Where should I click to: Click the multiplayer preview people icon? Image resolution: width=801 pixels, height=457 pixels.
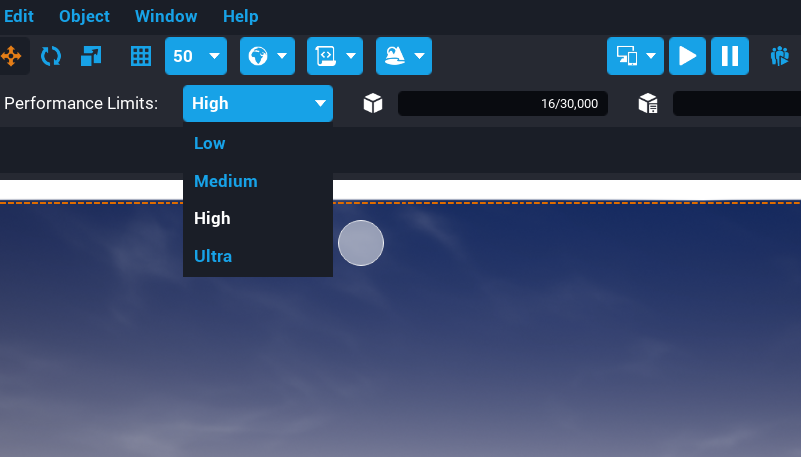coord(780,56)
